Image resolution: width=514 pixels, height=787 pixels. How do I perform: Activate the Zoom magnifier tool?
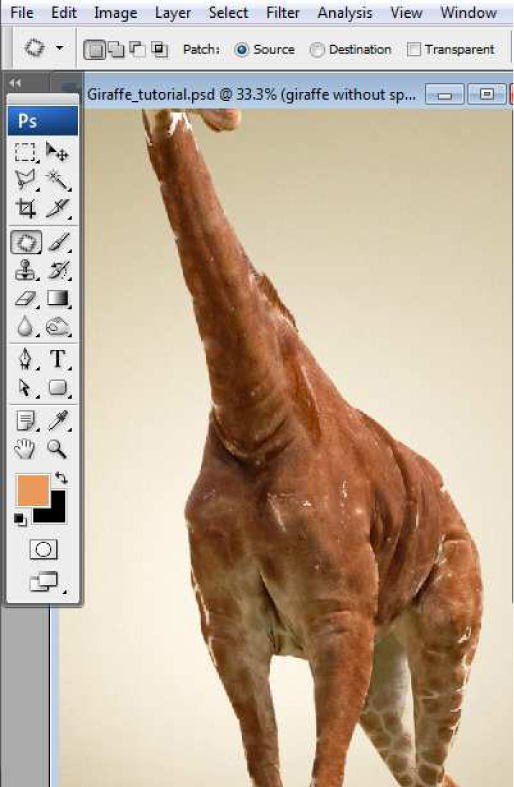[x=57, y=449]
